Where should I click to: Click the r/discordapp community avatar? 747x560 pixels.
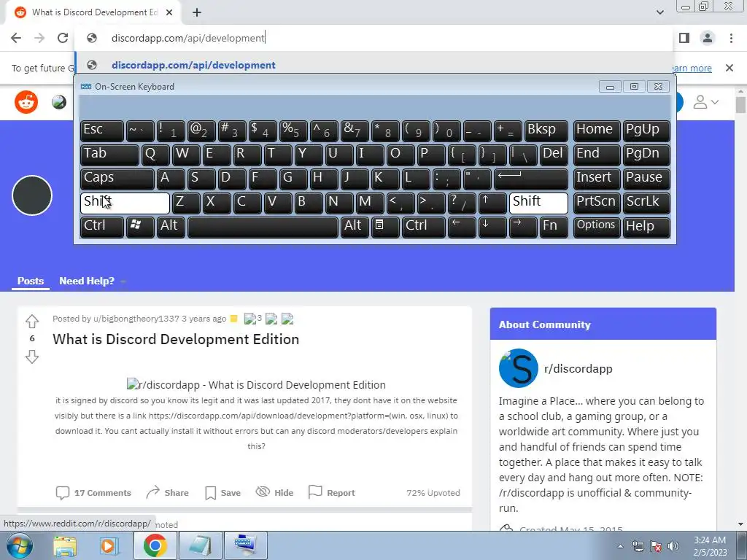tap(519, 368)
